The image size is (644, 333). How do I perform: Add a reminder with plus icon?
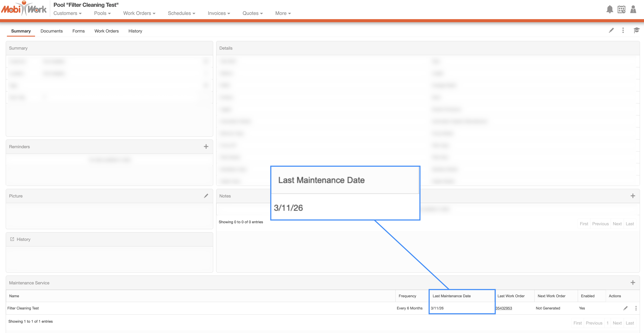point(206,147)
